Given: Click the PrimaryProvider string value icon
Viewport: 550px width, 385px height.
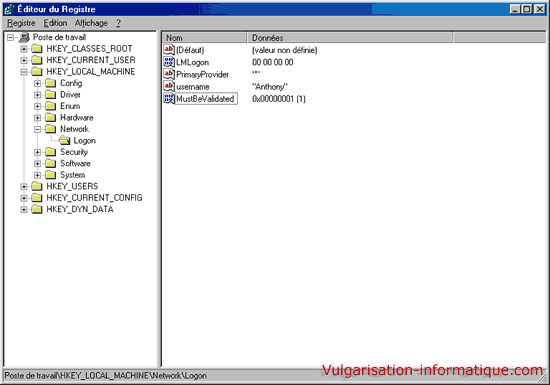Looking at the screenshot, I should 169,74.
